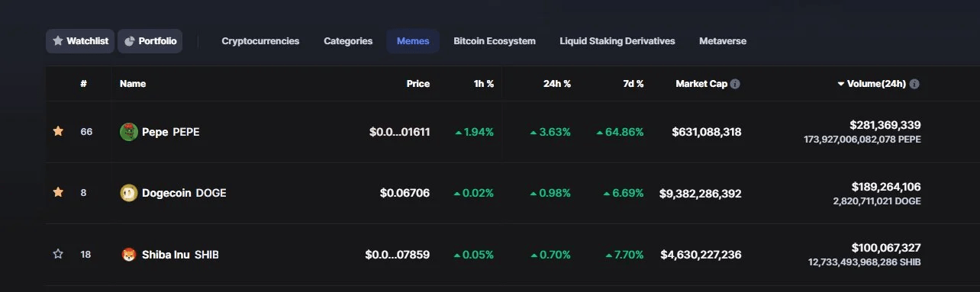This screenshot has width=980, height=292.
Task: Open Watchlist with the star button
Action: tap(80, 41)
